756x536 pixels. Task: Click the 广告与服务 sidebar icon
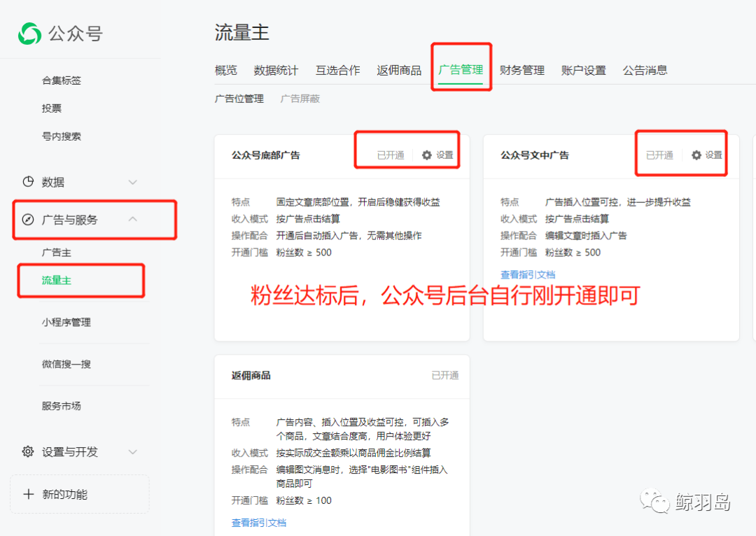[x=28, y=219]
